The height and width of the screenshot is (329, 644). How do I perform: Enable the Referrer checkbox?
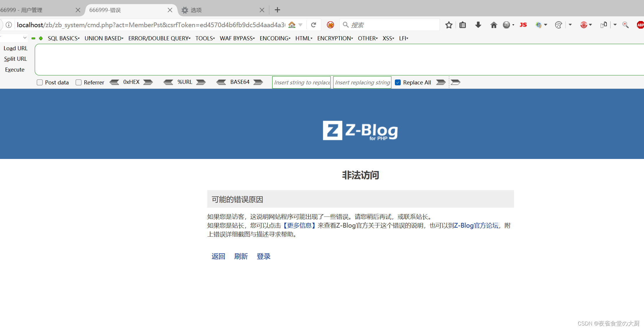tap(79, 82)
